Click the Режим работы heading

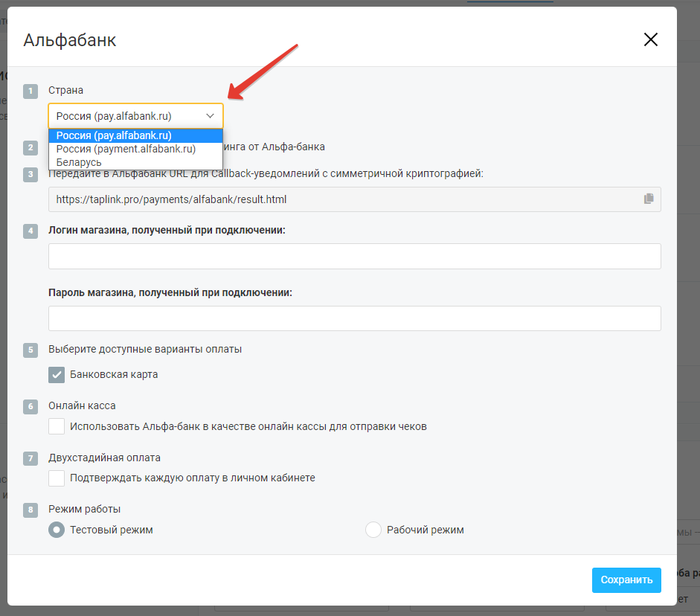(84, 509)
